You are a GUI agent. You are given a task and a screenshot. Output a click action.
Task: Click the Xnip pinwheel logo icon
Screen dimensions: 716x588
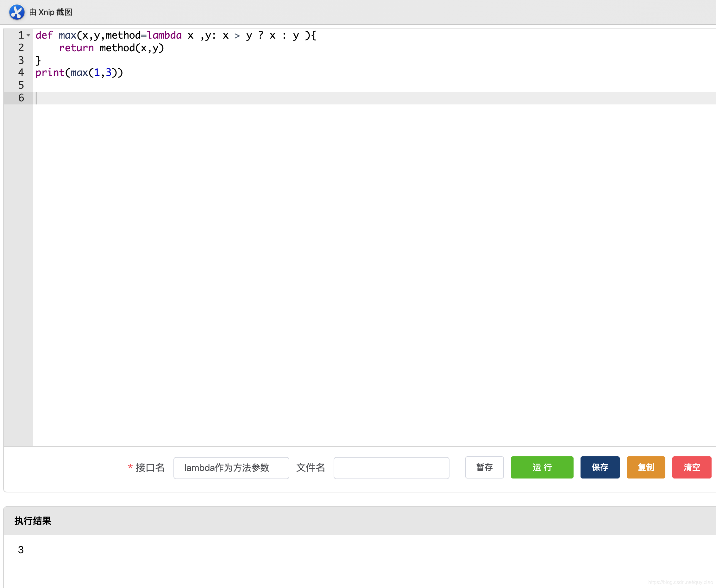[16, 12]
